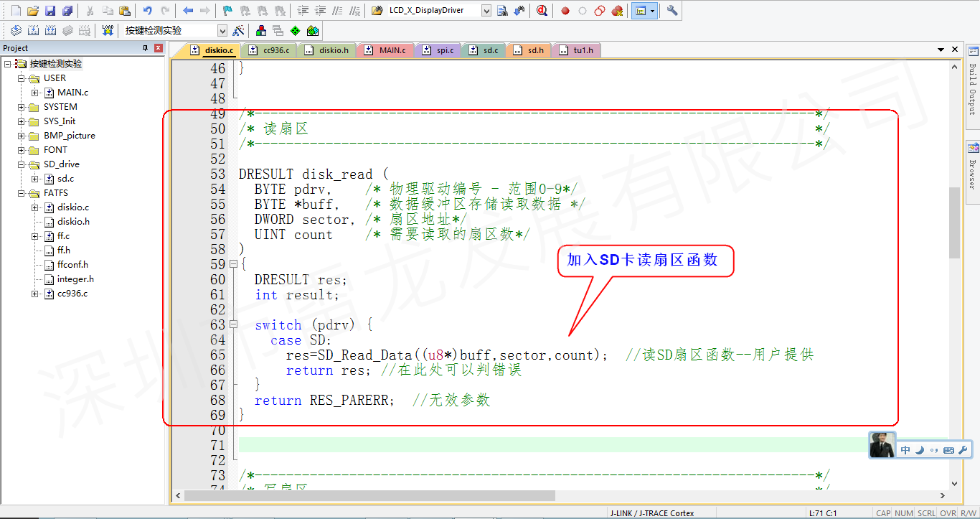Comment out the selection
Viewport: 980px width, 519px height.
point(337,11)
